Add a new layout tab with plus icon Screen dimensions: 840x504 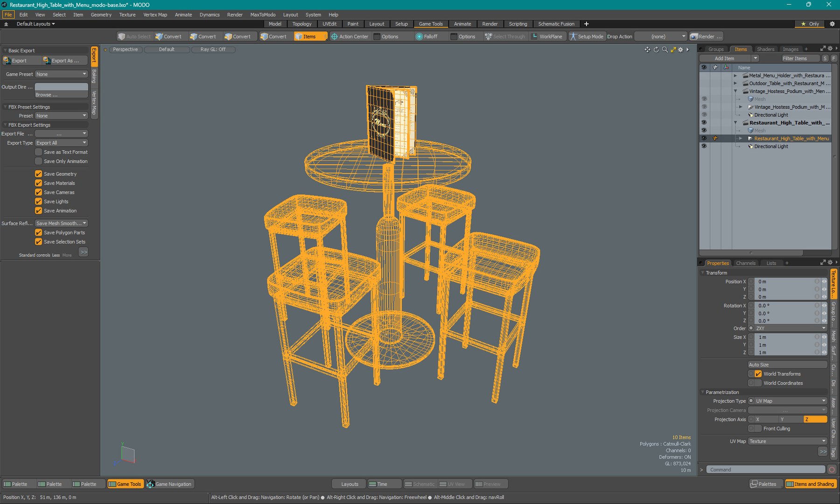pyautogui.click(x=586, y=24)
